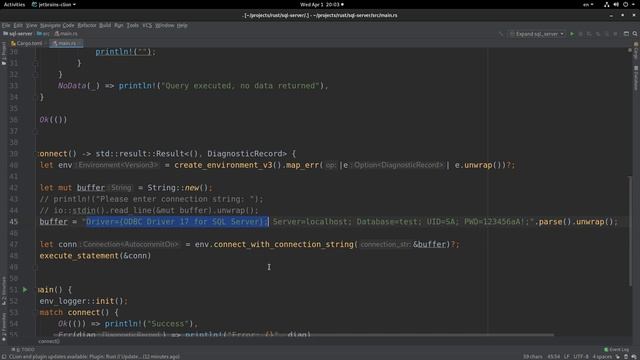The image size is (640, 360).
Task: Click the build hammer icon in toolbar
Action: pos(501,34)
